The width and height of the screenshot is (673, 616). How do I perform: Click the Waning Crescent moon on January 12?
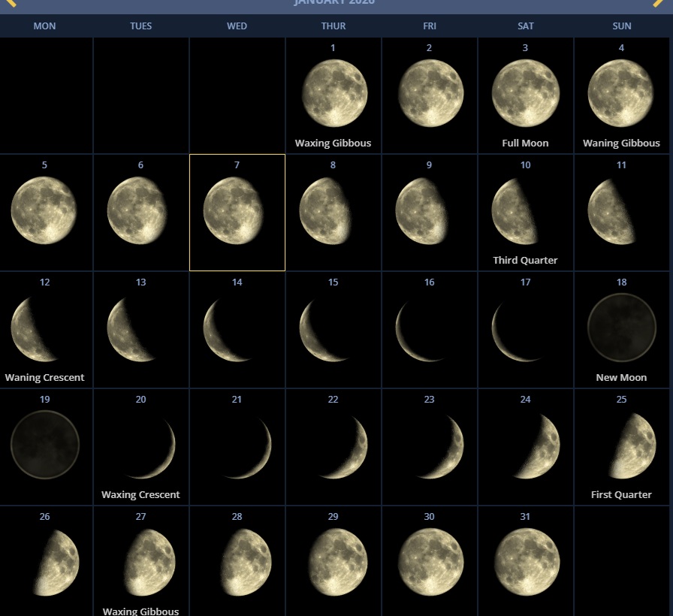tap(32, 328)
